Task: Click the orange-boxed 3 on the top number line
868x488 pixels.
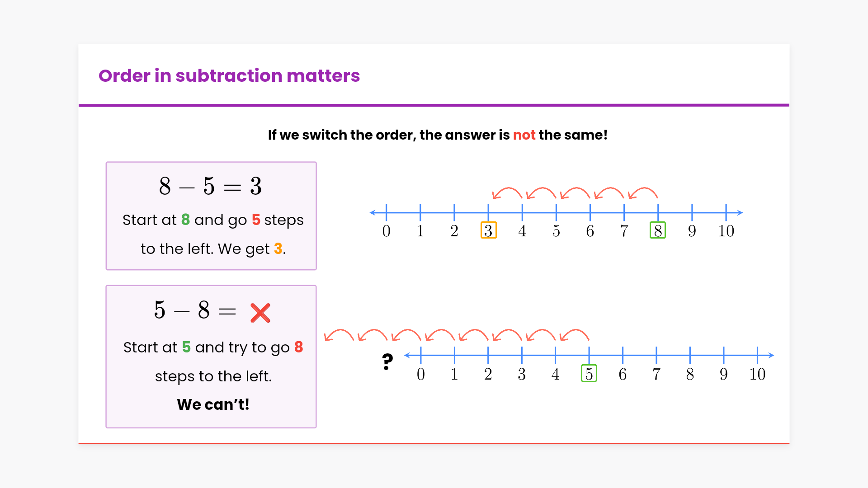Action: tap(488, 230)
